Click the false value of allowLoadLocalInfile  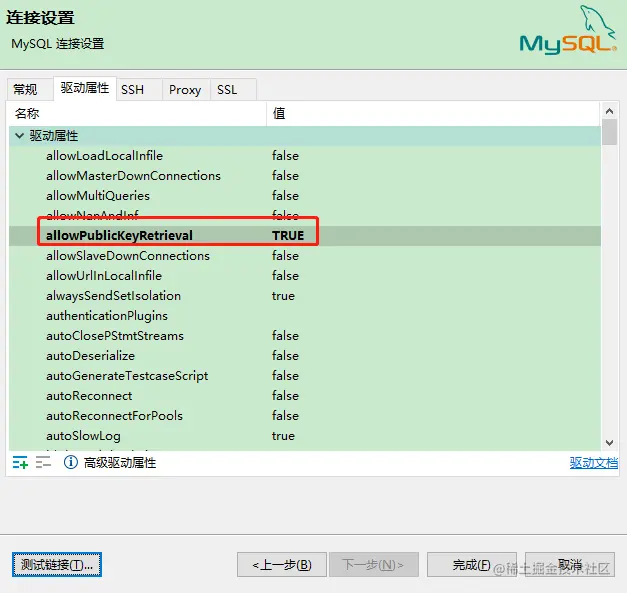pyautogui.click(x=285, y=156)
